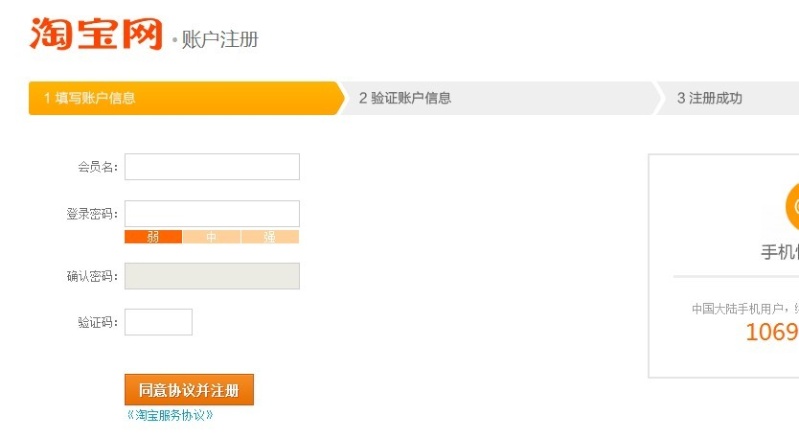Open the 《淘宝服务协议》 link
Image resolution: width=799 pixels, height=439 pixels.
click(x=170, y=415)
